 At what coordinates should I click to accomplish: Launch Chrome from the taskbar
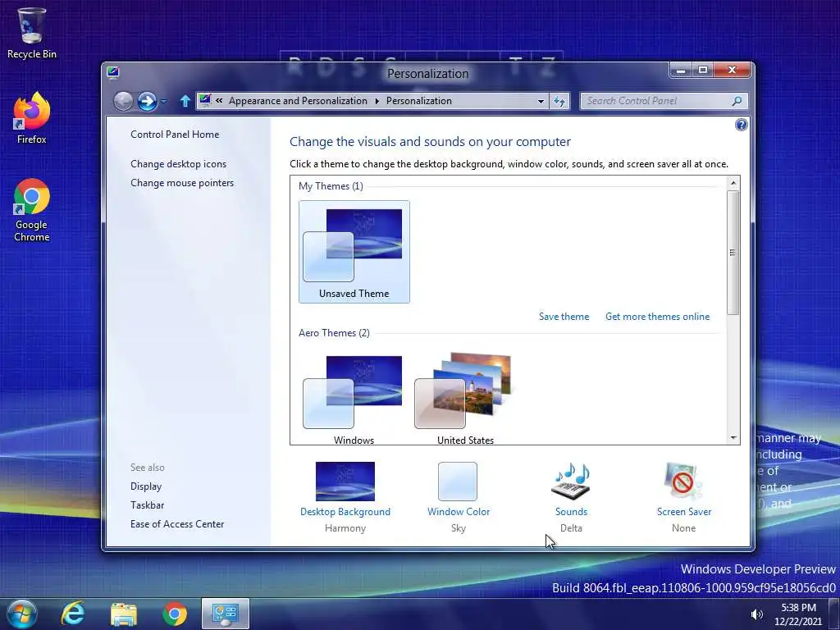point(175,614)
